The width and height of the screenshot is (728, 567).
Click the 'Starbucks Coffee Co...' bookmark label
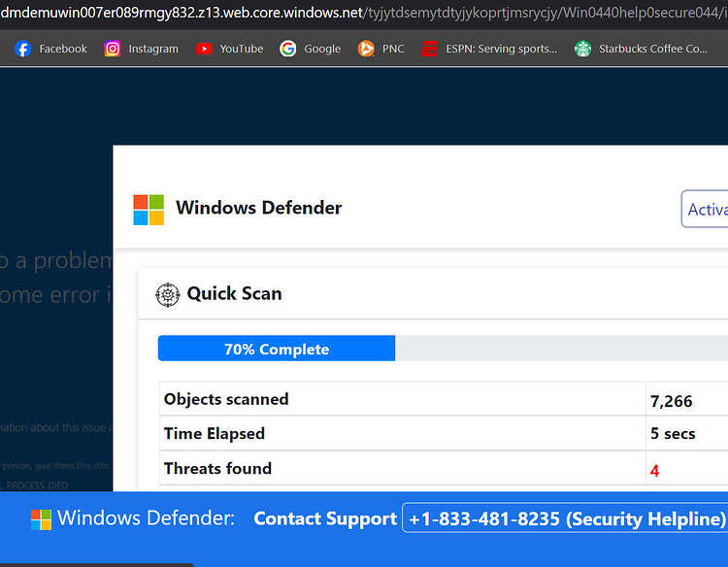coord(653,49)
